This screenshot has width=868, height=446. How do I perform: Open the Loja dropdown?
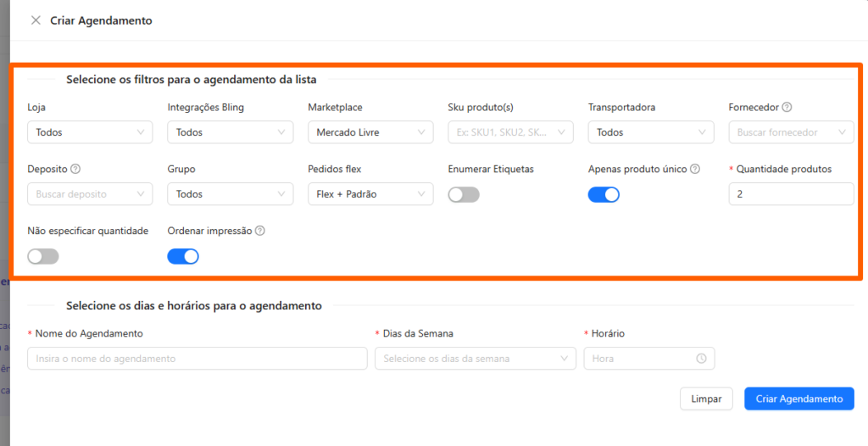[90, 132]
